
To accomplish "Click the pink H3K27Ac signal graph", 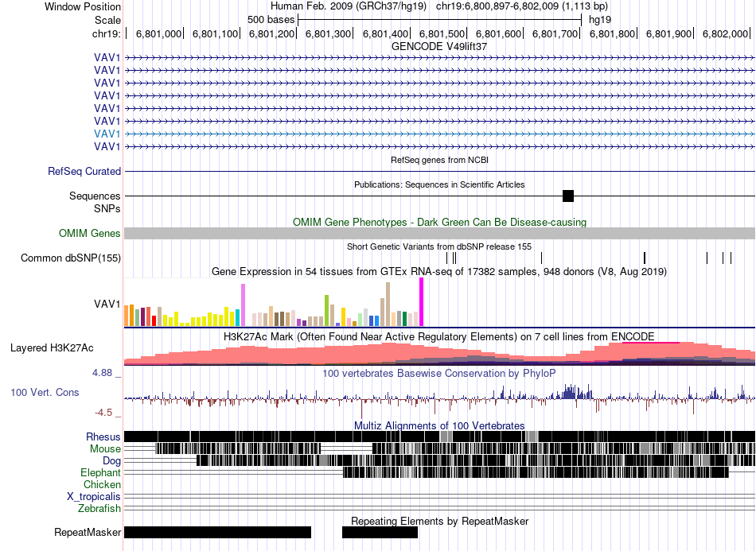I will tap(440, 354).
